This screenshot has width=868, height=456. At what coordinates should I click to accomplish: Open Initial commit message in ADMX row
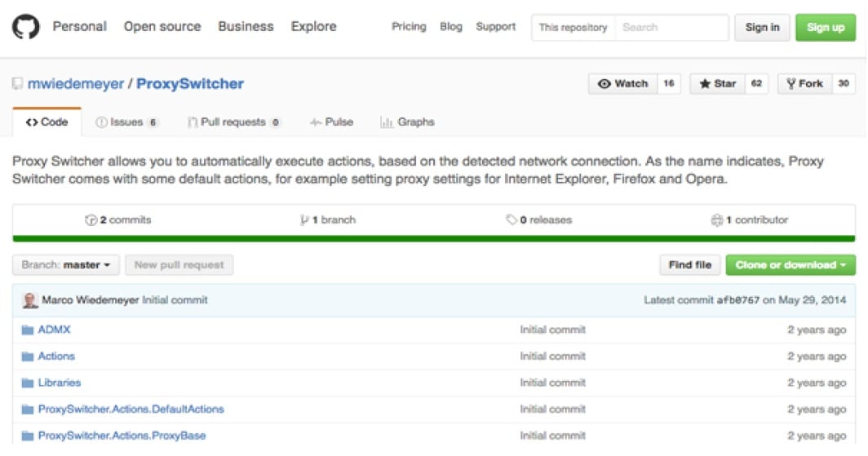pyautogui.click(x=552, y=330)
